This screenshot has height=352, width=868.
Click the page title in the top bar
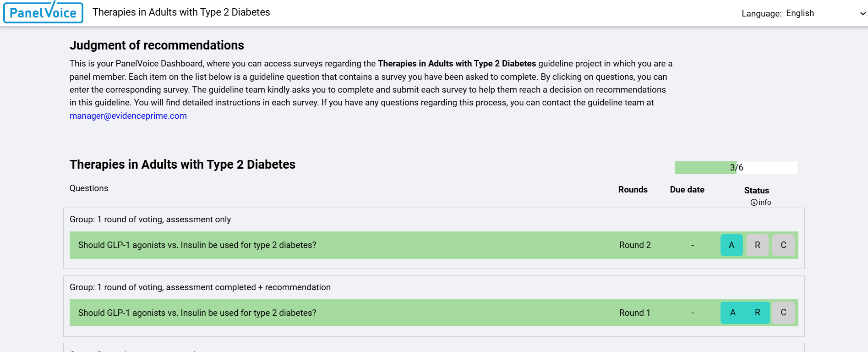181,12
